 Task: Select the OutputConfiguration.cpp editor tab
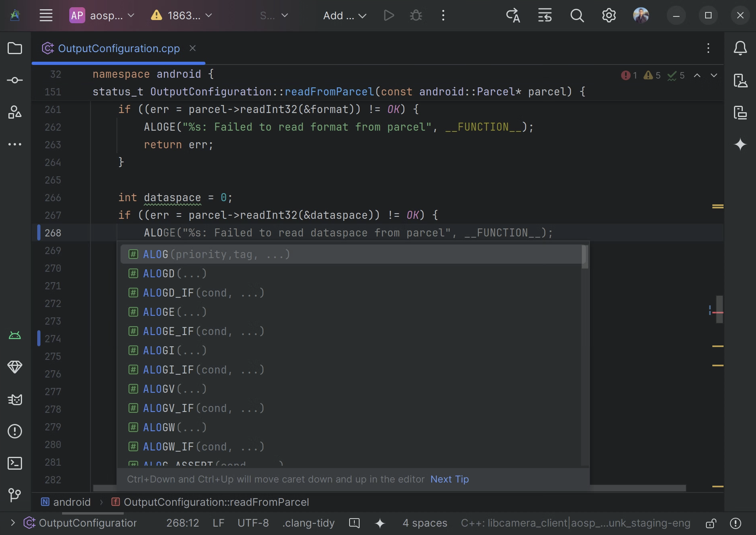click(x=119, y=48)
